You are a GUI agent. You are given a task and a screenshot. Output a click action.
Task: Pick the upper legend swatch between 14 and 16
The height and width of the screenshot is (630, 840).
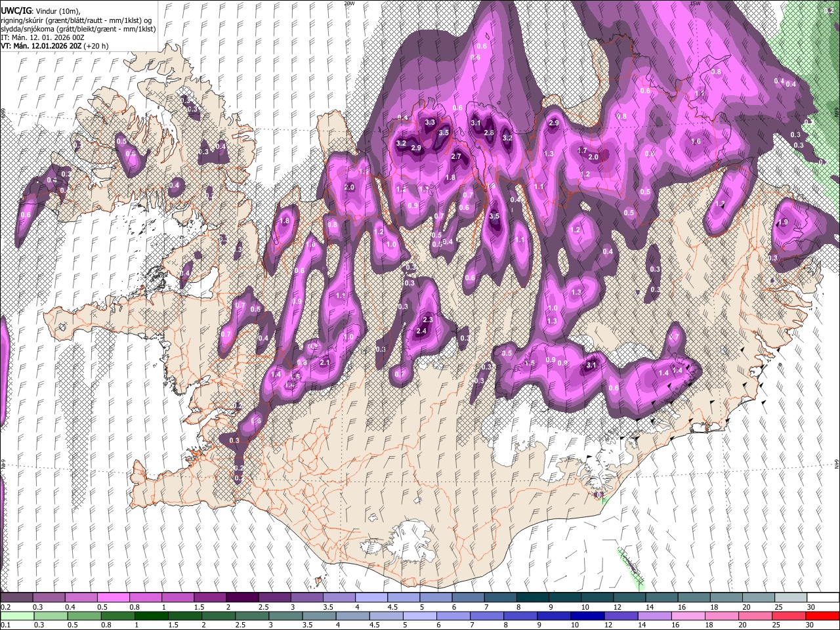click(661, 598)
